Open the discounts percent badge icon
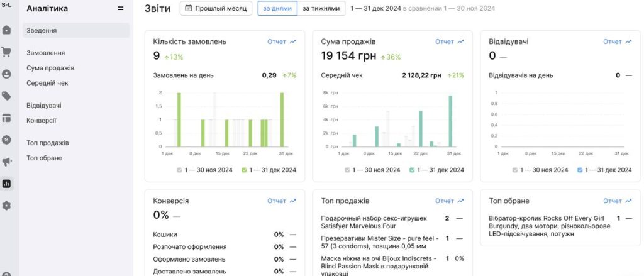 (x=6, y=140)
